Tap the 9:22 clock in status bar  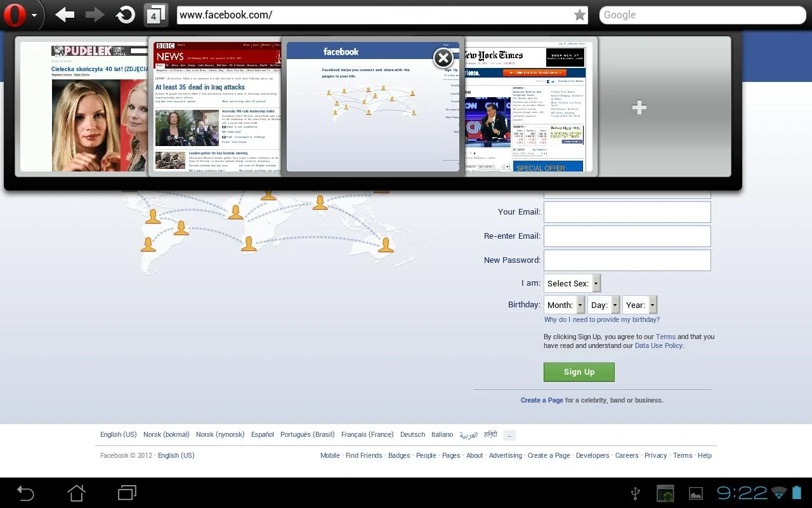pos(742,493)
